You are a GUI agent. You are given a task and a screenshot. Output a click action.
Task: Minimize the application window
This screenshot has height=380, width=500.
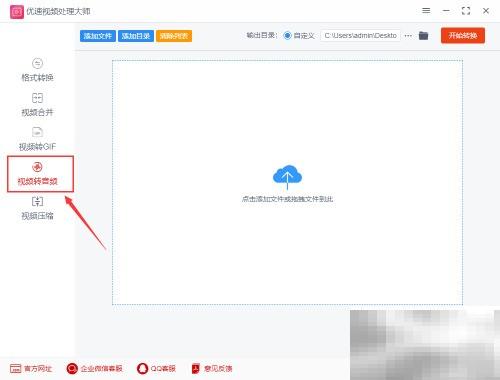pyautogui.click(x=446, y=11)
